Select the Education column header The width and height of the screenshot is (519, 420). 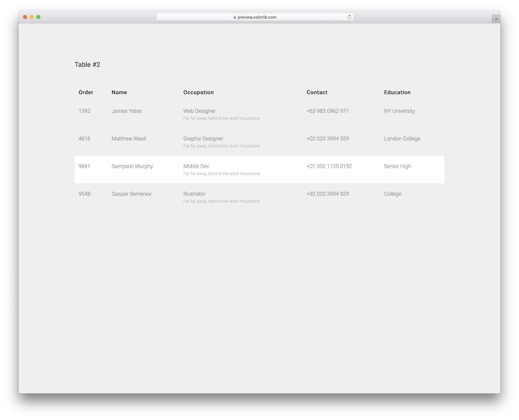[397, 92]
